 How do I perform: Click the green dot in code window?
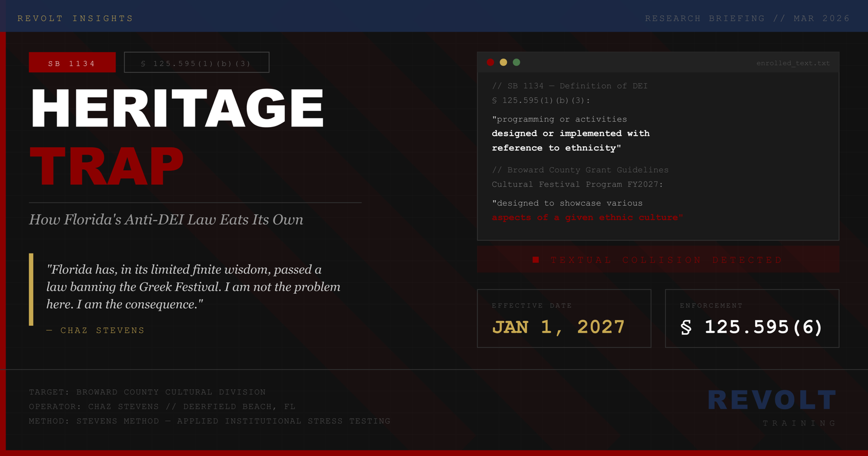(516, 62)
